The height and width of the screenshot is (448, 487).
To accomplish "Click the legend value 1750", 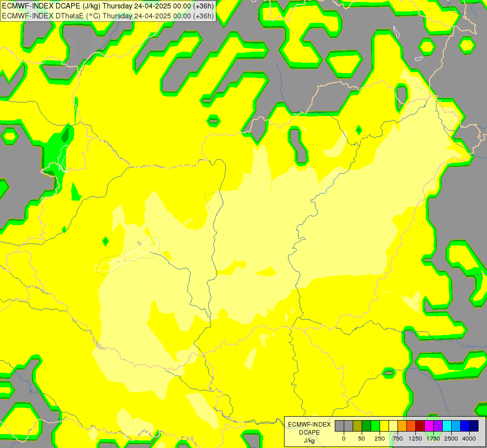I will coord(433,439).
